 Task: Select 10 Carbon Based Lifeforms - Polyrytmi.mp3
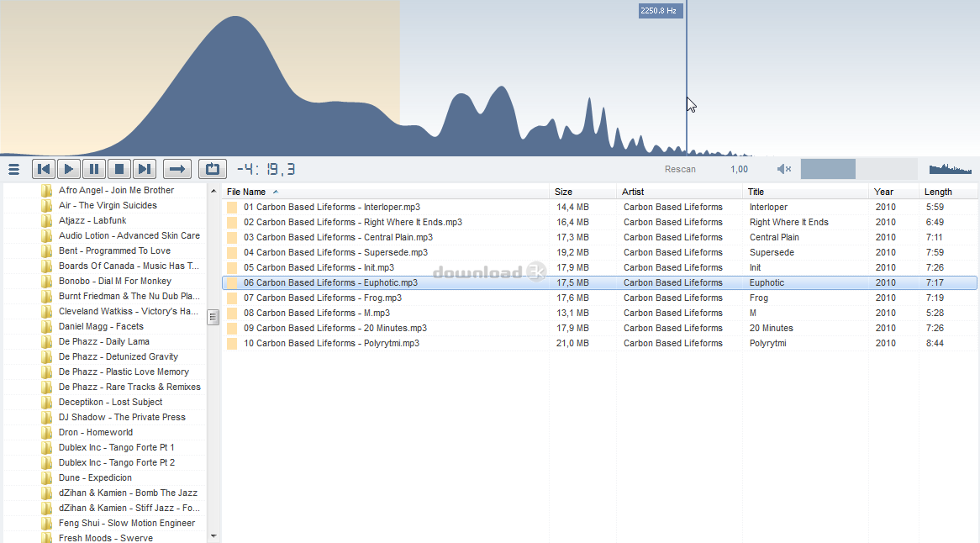coord(331,343)
